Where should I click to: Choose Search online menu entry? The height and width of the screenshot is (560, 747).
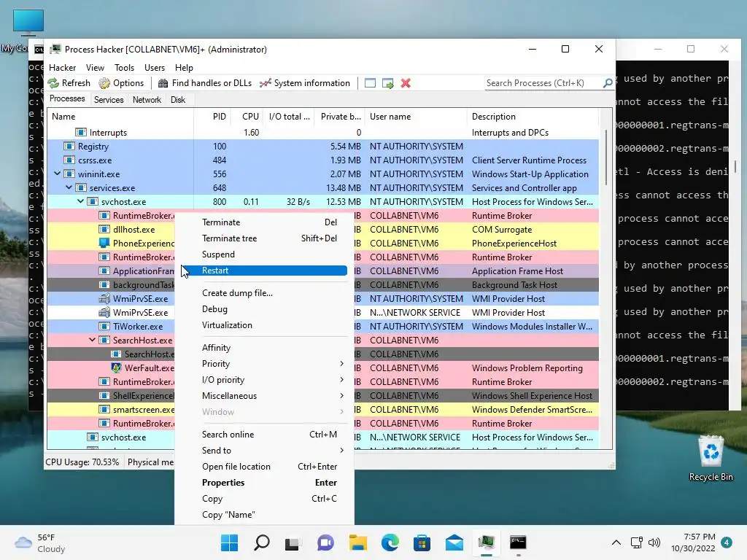264,435
